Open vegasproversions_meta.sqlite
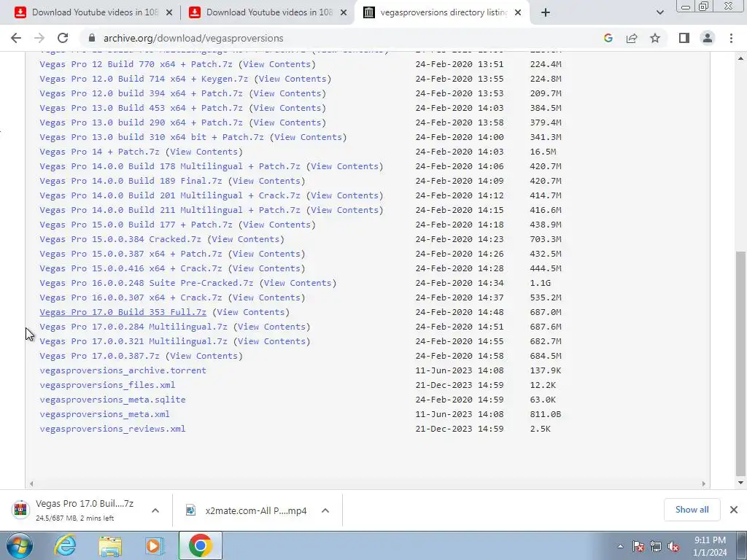Viewport: 747px width, 560px height. click(112, 400)
